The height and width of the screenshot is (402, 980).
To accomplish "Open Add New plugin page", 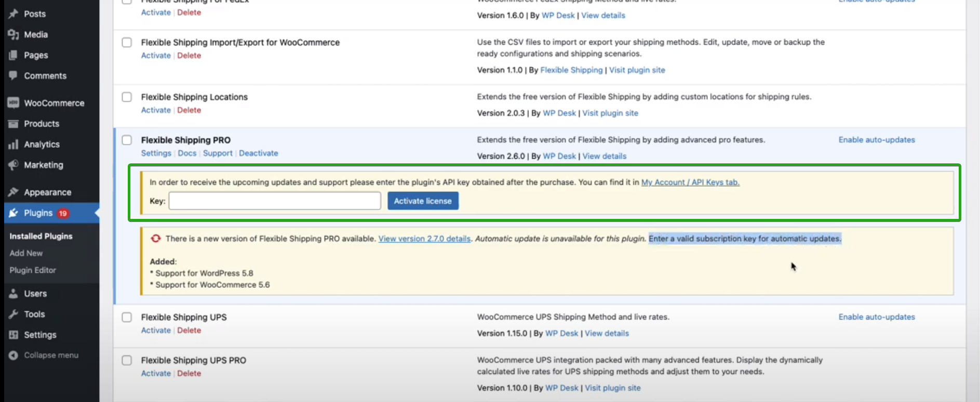I will point(26,253).
